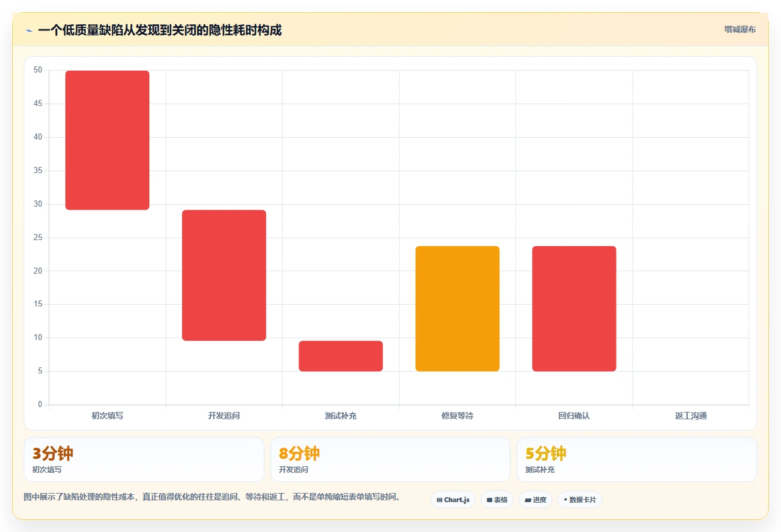Screen dimensions: 781x532
Task: Click the 增减瀑布 label in the header
Action: 740,29
